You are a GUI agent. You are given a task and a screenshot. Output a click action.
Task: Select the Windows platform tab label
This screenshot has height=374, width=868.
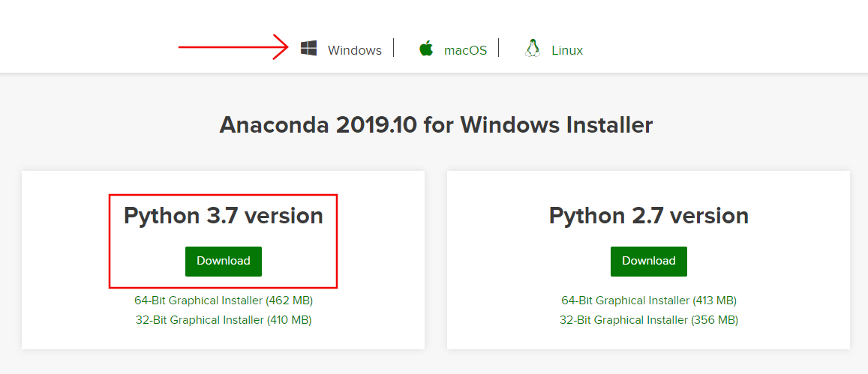click(354, 50)
